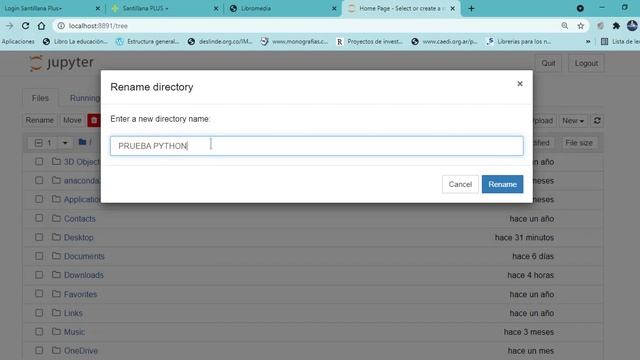Open the browser profile avatar

(x=632, y=26)
